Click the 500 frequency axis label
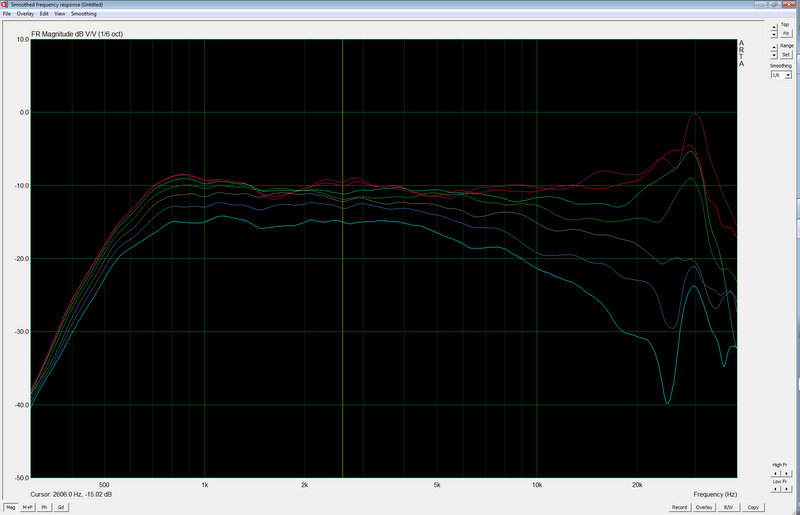 tap(104, 485)
